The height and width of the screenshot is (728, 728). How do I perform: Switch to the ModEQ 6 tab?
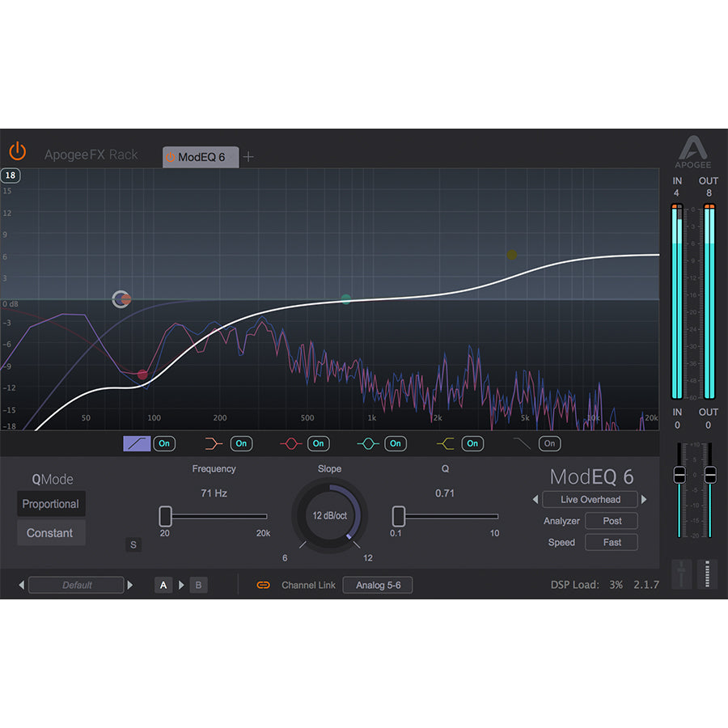pos(201,157)
